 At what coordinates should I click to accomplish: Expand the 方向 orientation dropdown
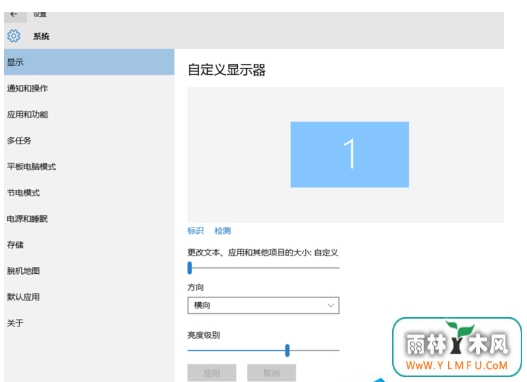point(263,305)
